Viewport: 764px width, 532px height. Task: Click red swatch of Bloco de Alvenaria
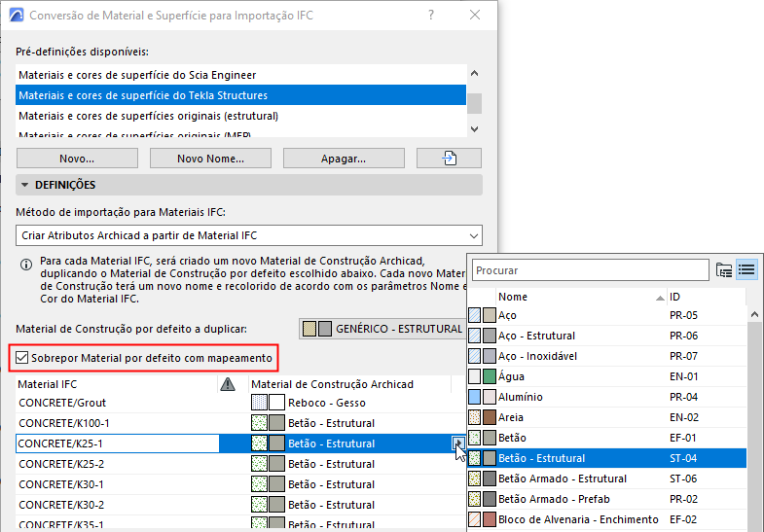point(490,519)
